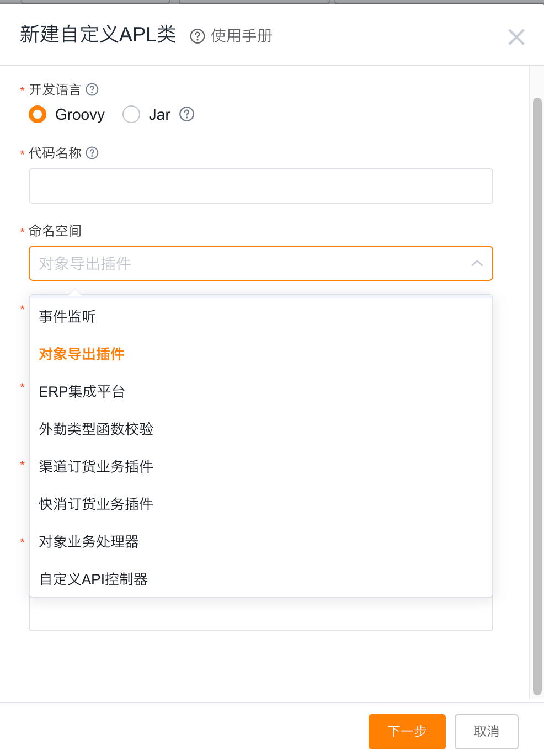
Task: Select 外勤类型函数校验 option
Action: pos(96,429)
